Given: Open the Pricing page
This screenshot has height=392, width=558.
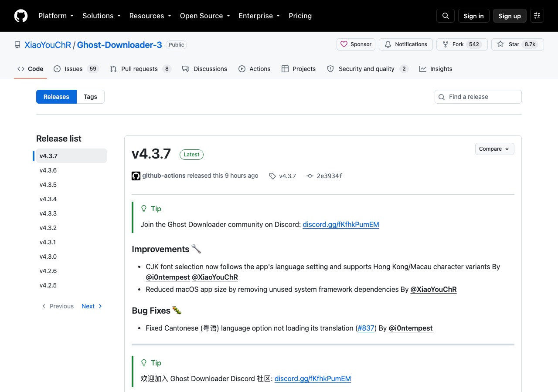Looking at the screenshot, I should coord(300,16).
